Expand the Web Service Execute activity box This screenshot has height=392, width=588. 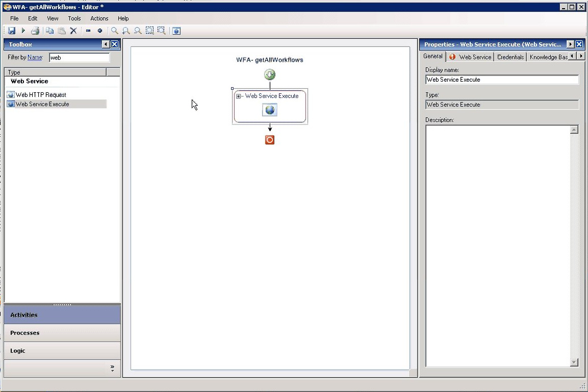click(239, 96)
